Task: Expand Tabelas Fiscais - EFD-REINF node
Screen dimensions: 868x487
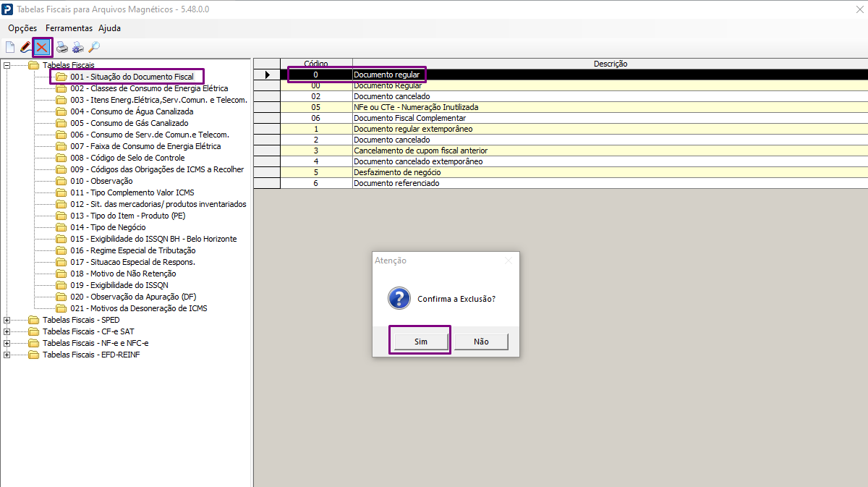Action: coord(7,355)
